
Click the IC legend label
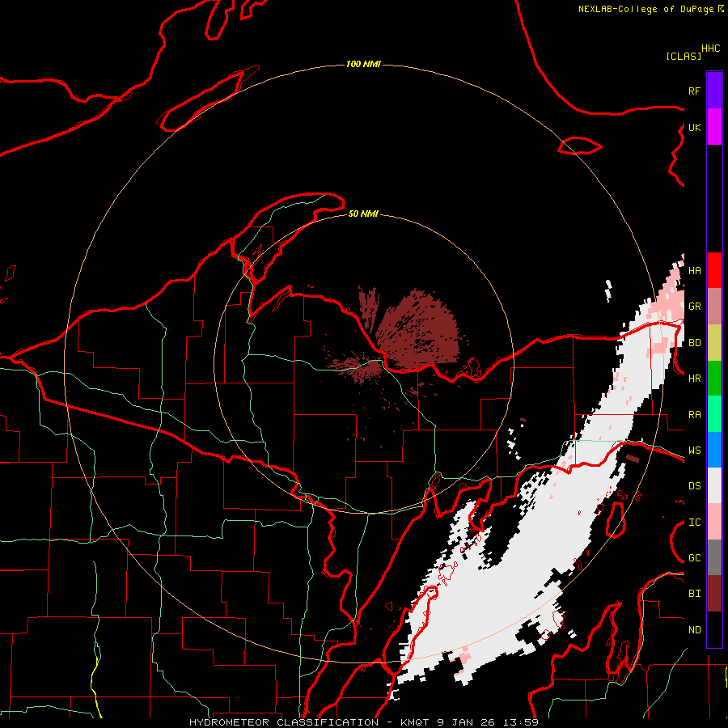(x=694, y=523)
